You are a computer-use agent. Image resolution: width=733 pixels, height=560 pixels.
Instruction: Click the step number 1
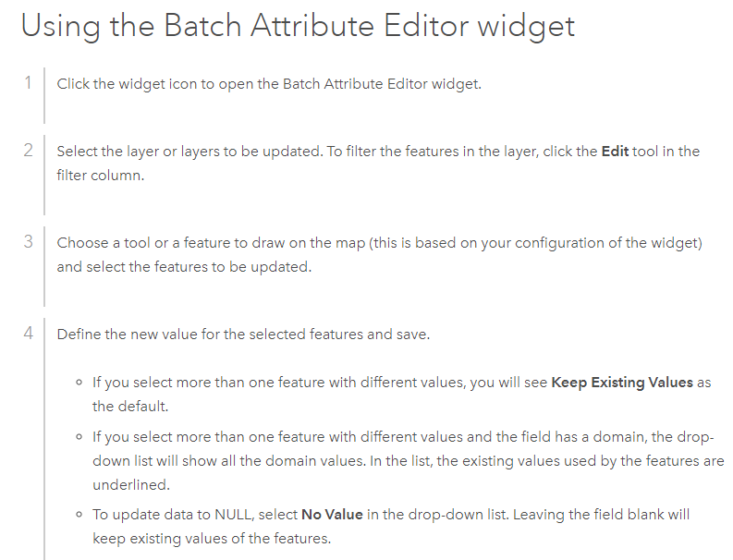pos(29,82)
